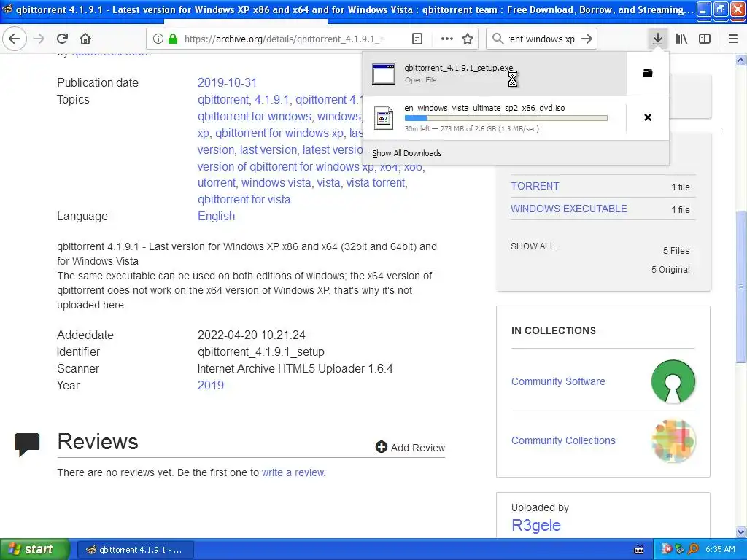The width and height of the screenshot is (747, 560).
Task: Click the green padlock security icon
Action: (x=173, y=39)
